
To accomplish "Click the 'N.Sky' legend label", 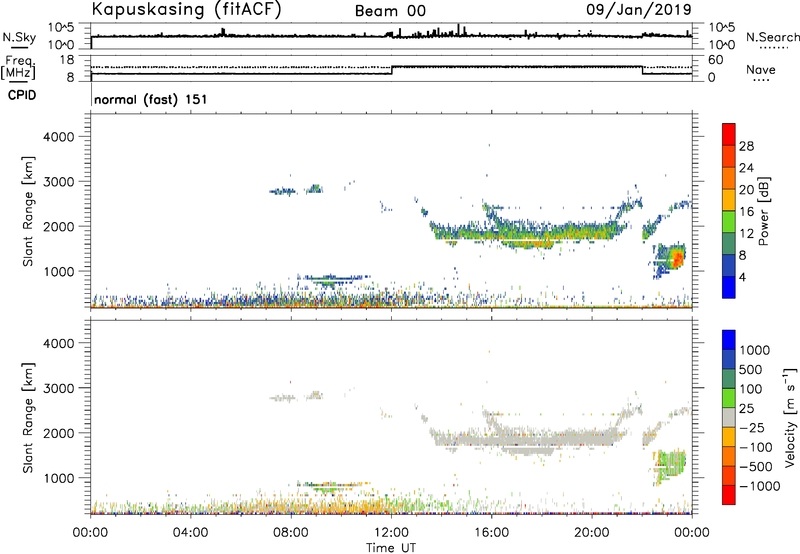I will point(19,37).
